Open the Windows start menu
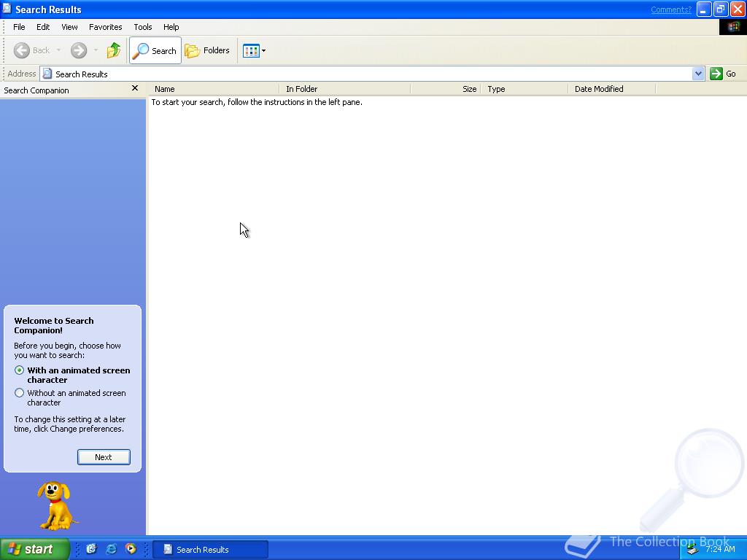Image resolution: width=747 pixels, height=560 pixels. (x=35, y=549)
